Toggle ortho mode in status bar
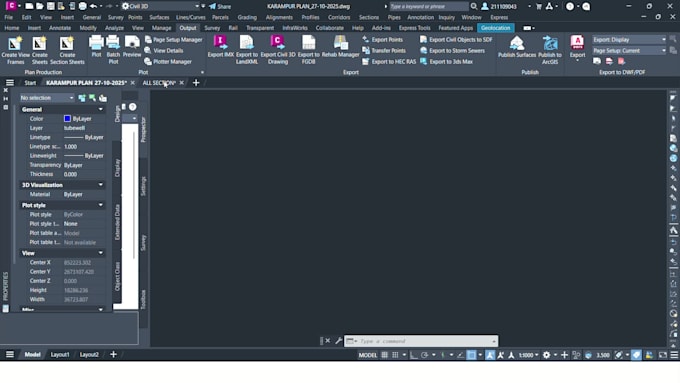Screen dimensions: 680x383 tap(414, 355)
